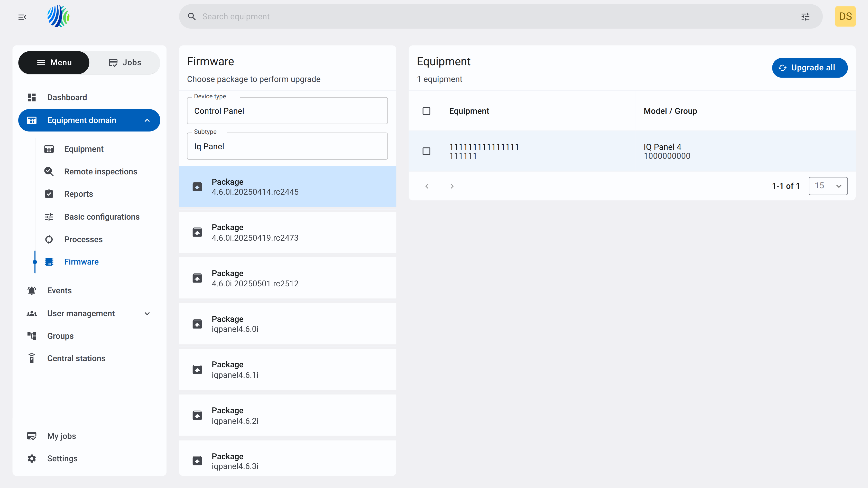Click the Remote inspections magnifier icon
Screen dimensions: 868x488
[49, 171]
